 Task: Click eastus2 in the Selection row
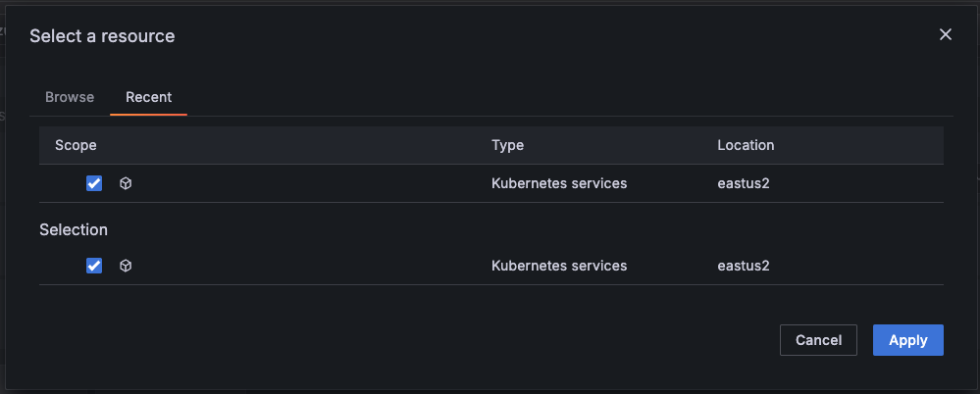743,266
